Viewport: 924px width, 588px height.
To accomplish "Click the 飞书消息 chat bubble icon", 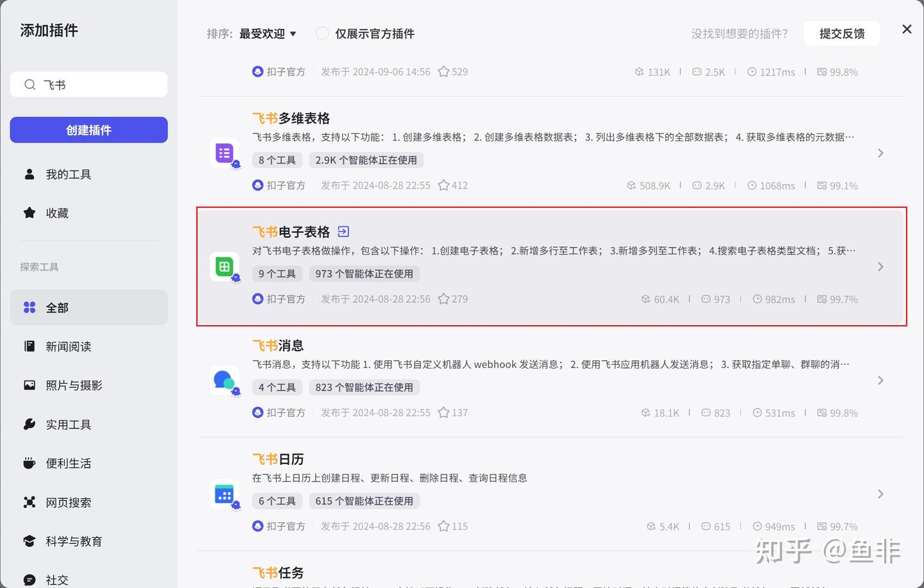I will coord(225,380).
